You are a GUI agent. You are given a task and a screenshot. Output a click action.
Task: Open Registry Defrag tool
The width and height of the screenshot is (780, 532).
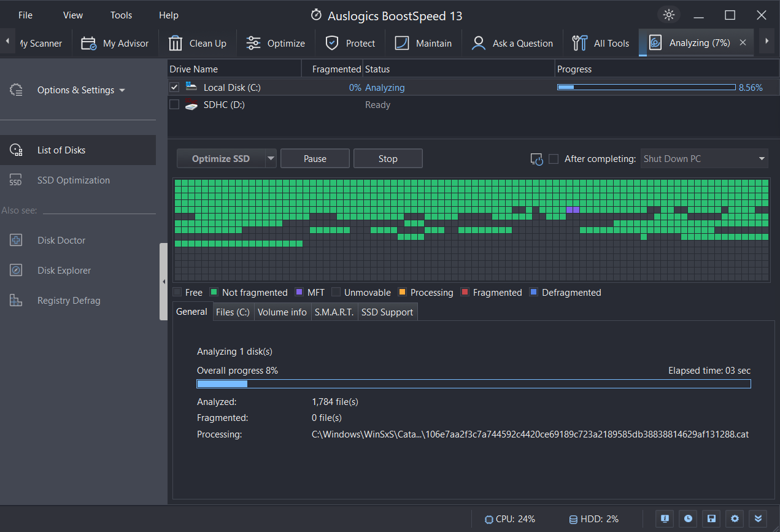click(69, 301)
